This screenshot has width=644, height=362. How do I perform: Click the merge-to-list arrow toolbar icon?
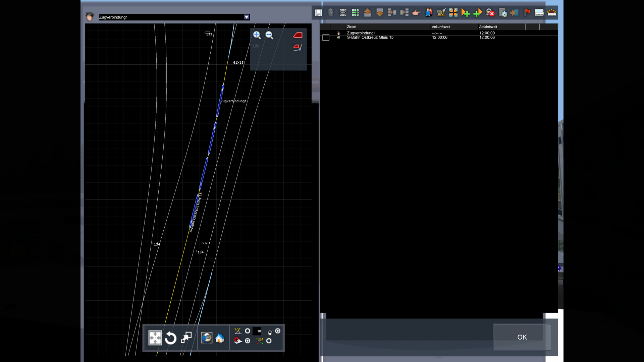pyautogui.click(x=404, y=13)
